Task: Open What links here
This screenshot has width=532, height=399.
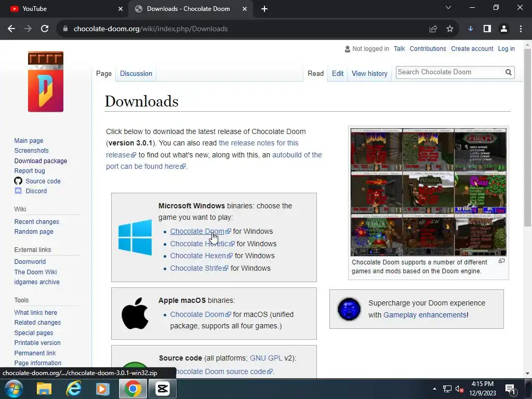Action: pos(36,312)
